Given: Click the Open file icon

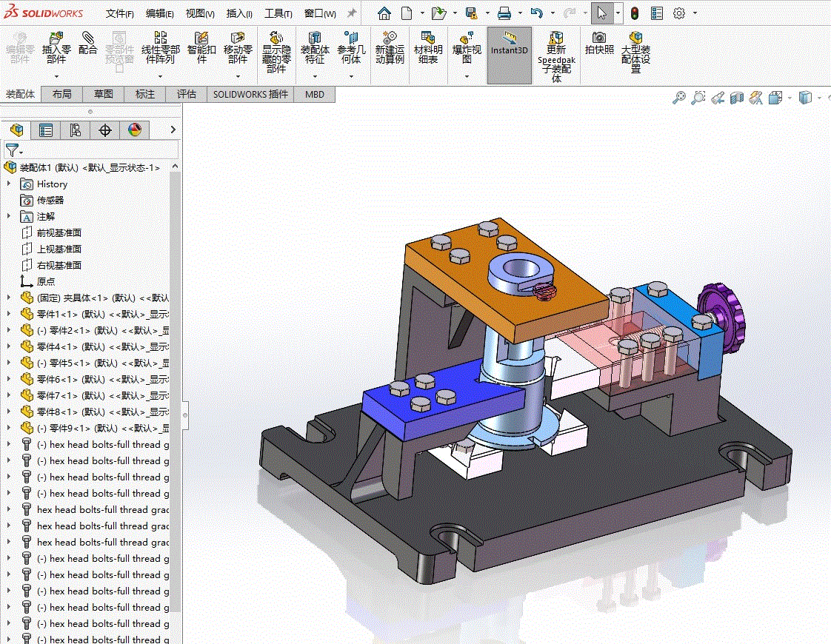Looking at the screenshot, I should click(x=438, y=13).
